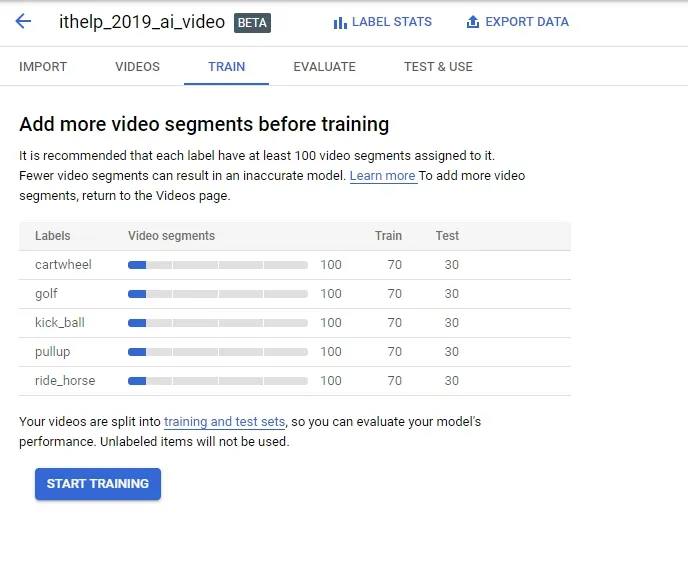Click the dataset title ithelp_2019_ai_video
The width and height of the screenshot is (688, 568).
[142, 22]
